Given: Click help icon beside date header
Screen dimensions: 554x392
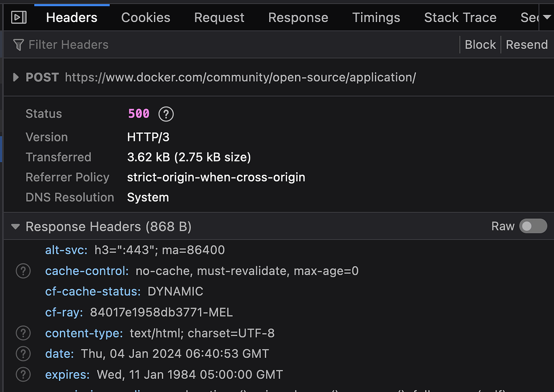Looking at the screenshot, I should (x=23, y=353).
